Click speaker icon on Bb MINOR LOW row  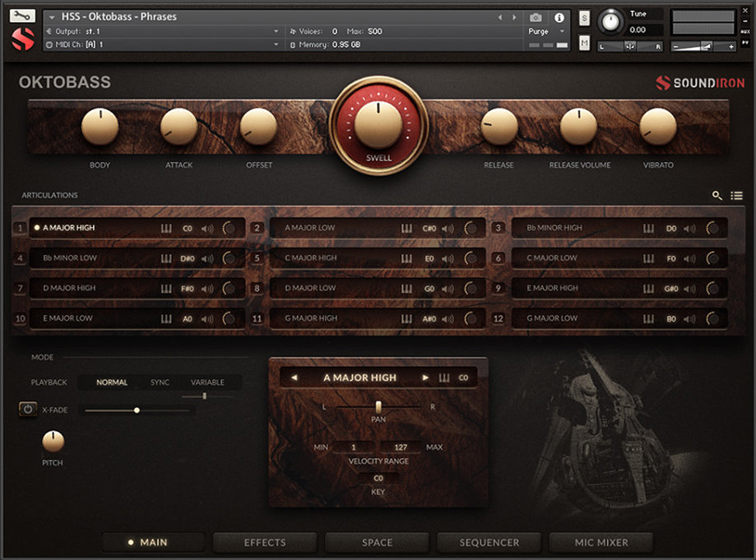[207, 259]
